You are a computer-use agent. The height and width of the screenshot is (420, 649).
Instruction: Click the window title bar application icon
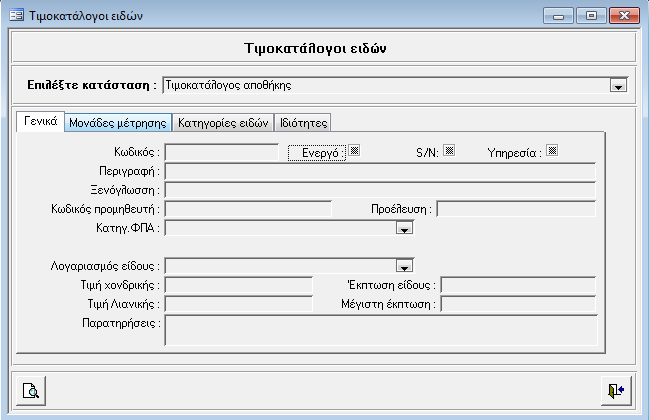(15, 15)
